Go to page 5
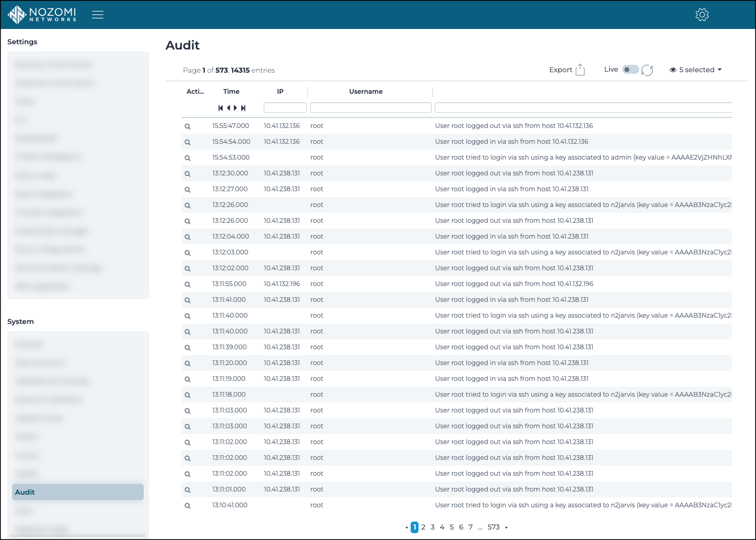 452,527
